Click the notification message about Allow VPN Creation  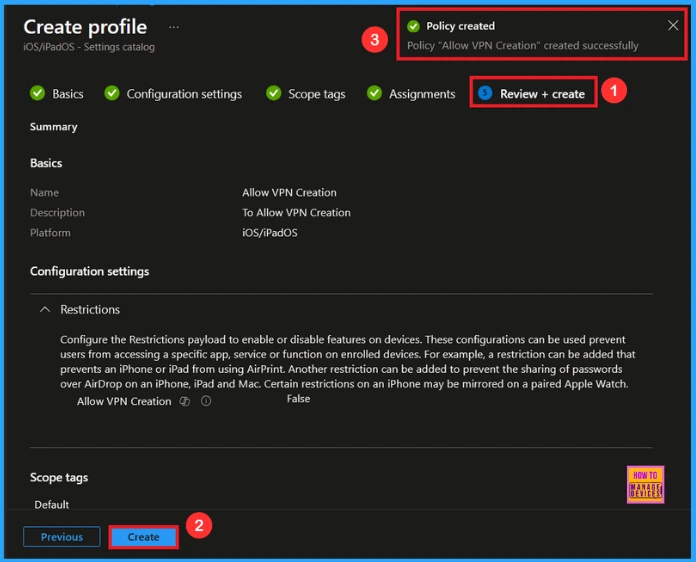coord(522,46)
